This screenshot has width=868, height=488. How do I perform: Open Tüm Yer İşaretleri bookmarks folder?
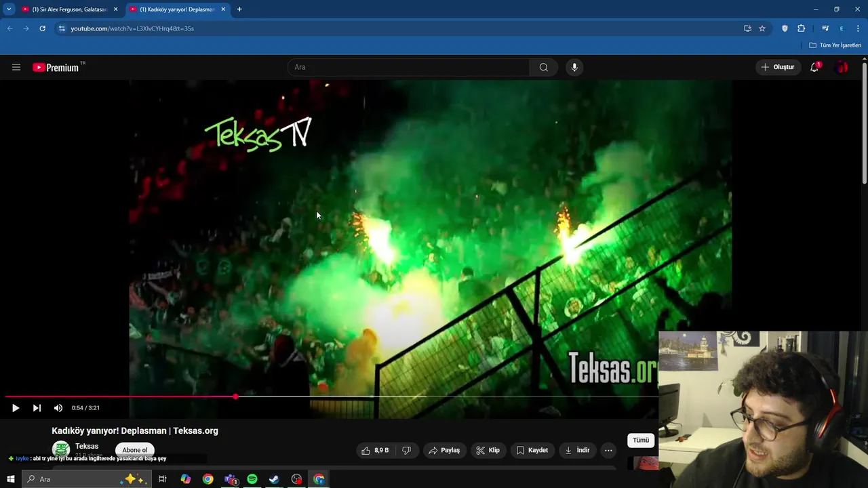[835, 45]
